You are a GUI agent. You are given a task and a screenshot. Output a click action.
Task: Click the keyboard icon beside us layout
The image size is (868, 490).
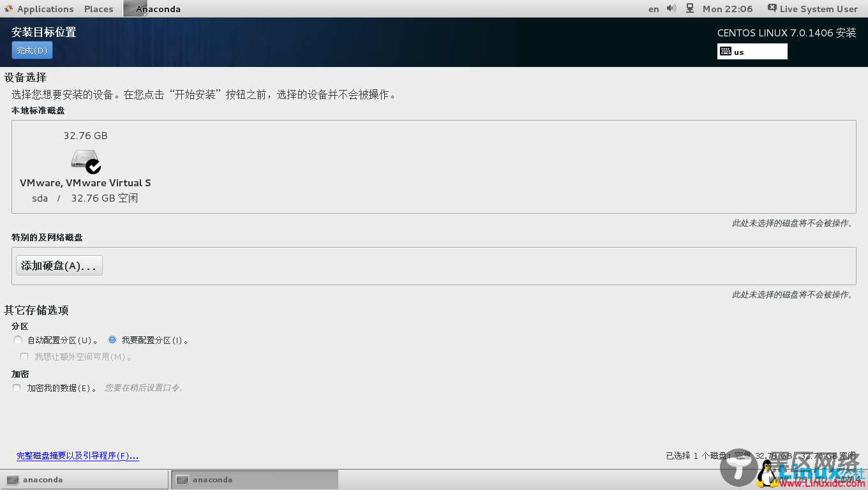pos(726,52)
